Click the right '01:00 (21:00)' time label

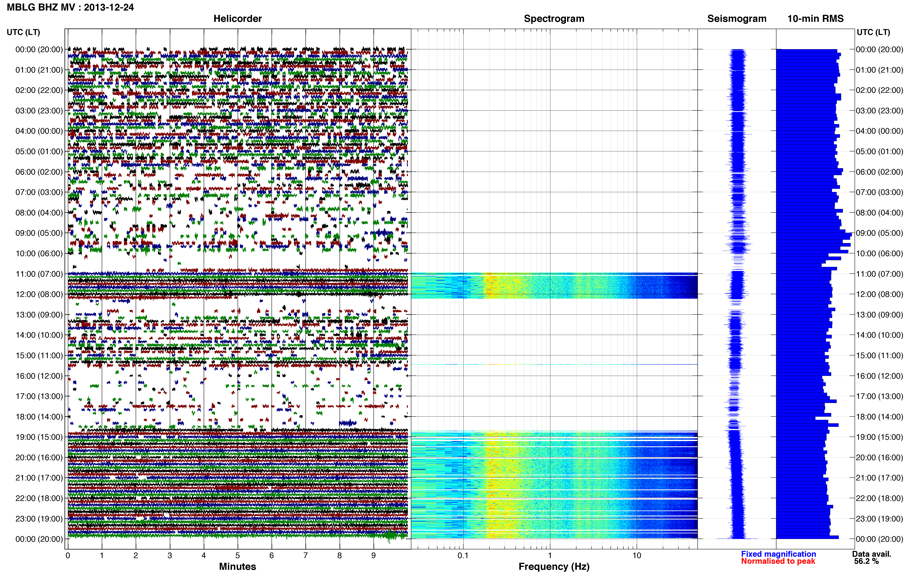coord(879,70)
